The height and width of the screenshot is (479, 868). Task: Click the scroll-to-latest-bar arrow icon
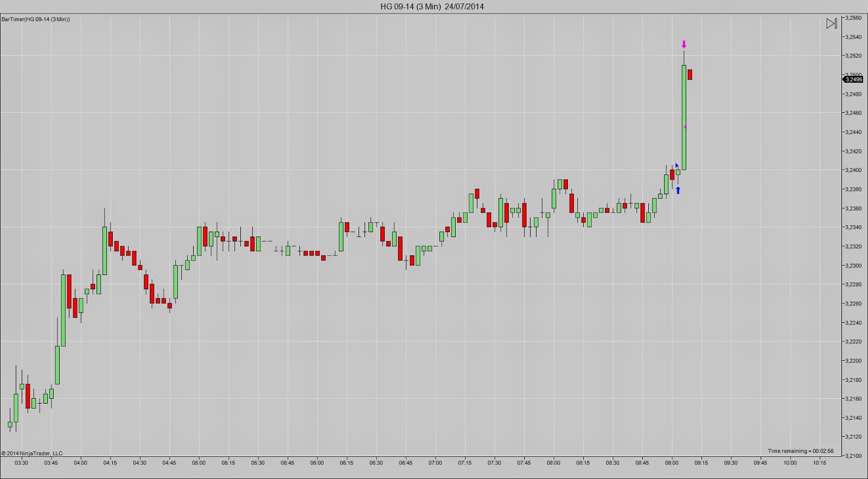[x=832, y=23]
